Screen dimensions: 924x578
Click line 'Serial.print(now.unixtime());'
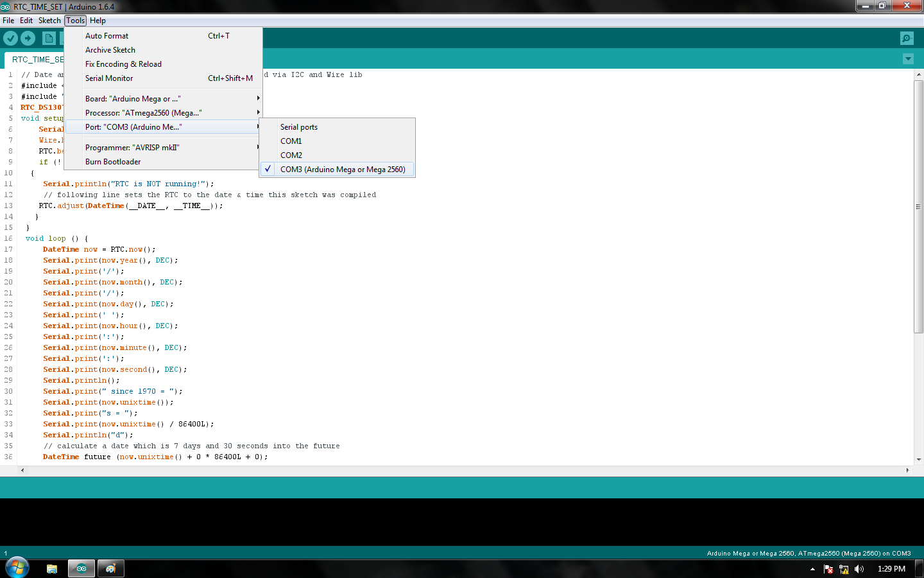point(108,402)
